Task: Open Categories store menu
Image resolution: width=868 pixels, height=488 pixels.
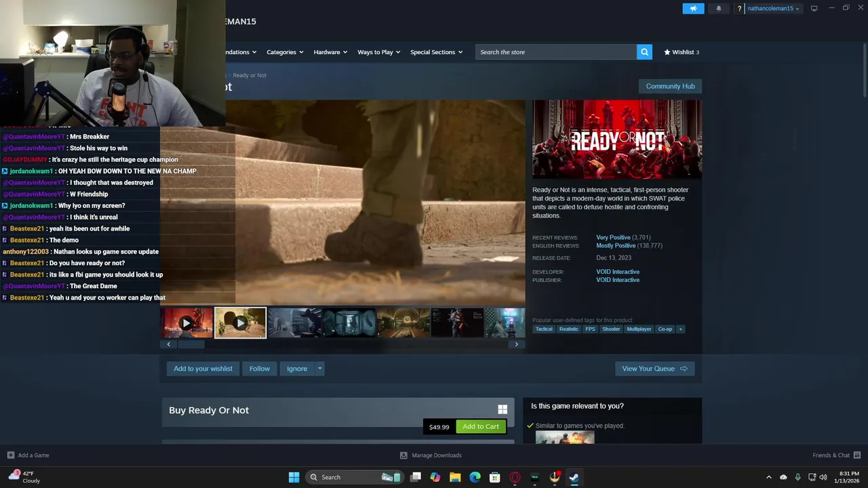Action: point(285,52)
